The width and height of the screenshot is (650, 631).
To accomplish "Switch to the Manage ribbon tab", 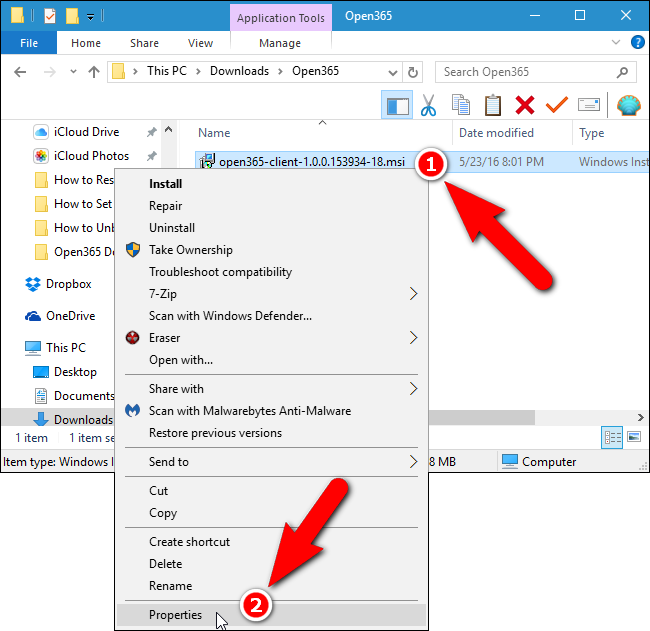I will 280,43.
